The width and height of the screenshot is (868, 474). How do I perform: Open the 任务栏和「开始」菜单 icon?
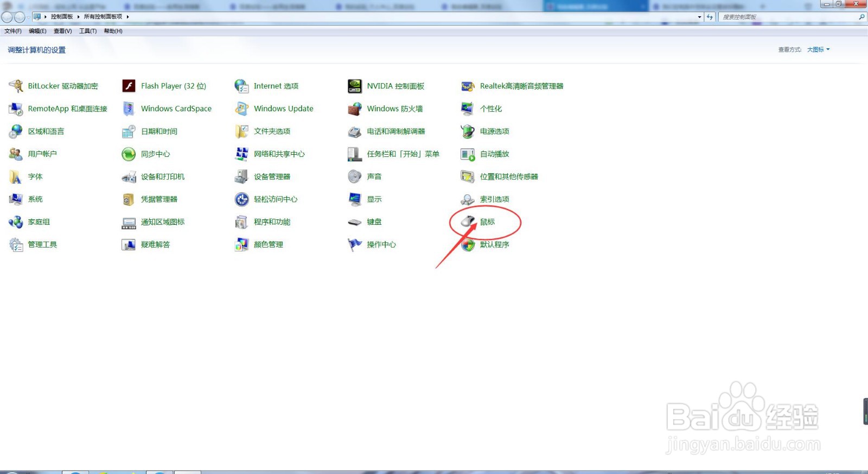click(x=355, y=154)
